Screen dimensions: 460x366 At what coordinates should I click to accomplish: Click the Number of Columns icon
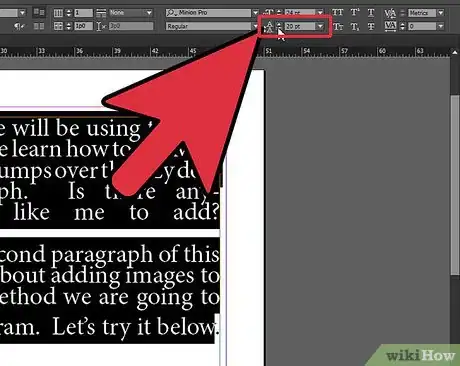[x=58, y=13]
